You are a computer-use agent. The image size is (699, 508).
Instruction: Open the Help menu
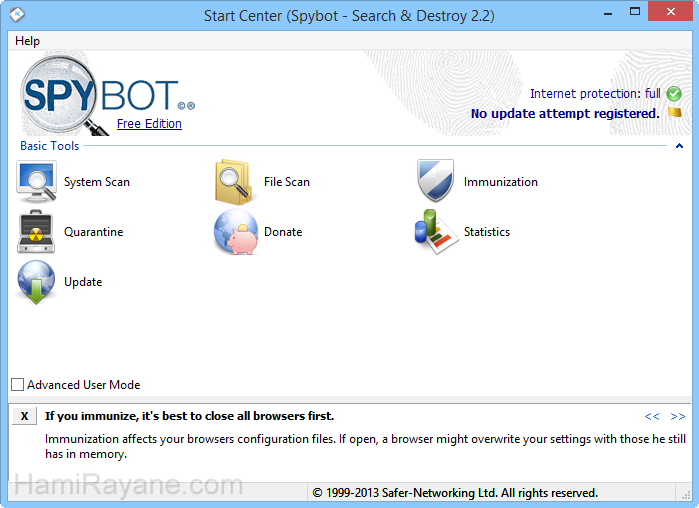(27, 41)
